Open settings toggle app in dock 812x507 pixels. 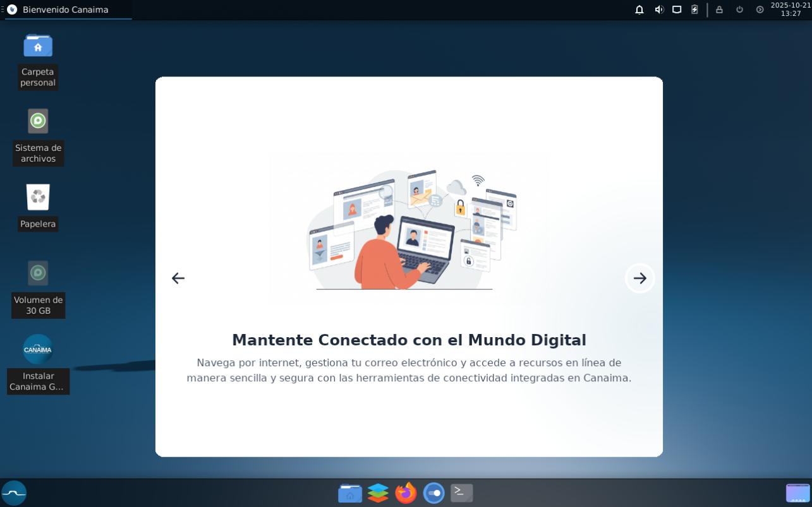pos(433,493)
